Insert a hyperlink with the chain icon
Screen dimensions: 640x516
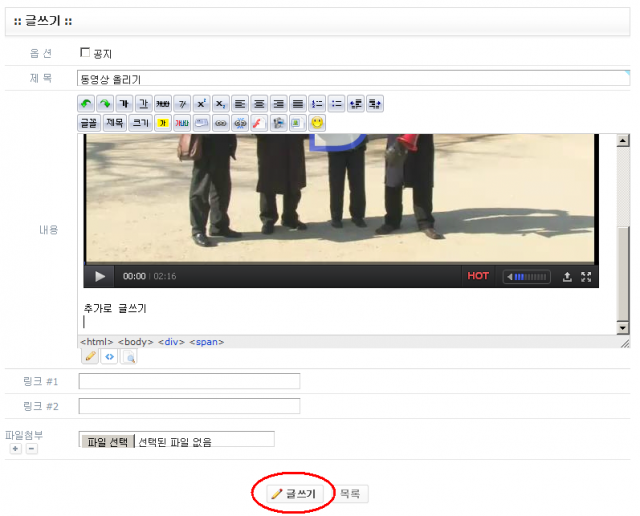click(x=220, y=123)
